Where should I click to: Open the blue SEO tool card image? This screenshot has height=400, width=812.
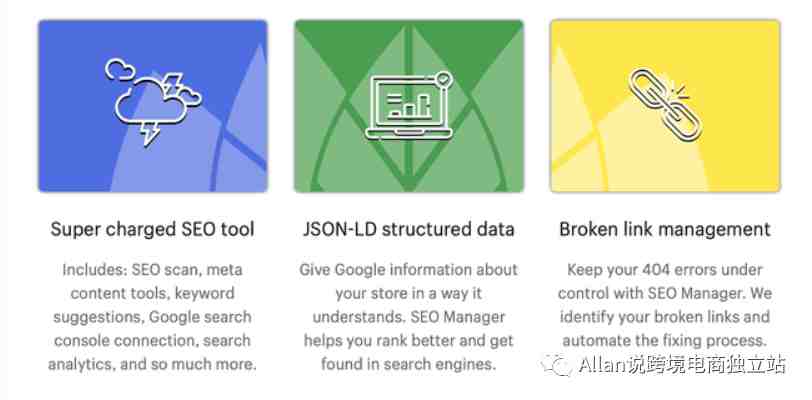coord(153,106)
